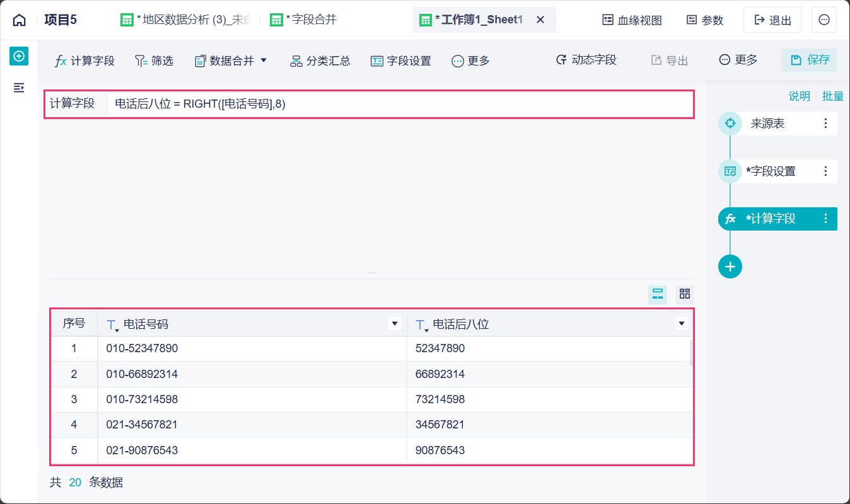This screenshot has height=504, width=850.
Task: Open 更多 next to 导出
Action: pos(738,60)
